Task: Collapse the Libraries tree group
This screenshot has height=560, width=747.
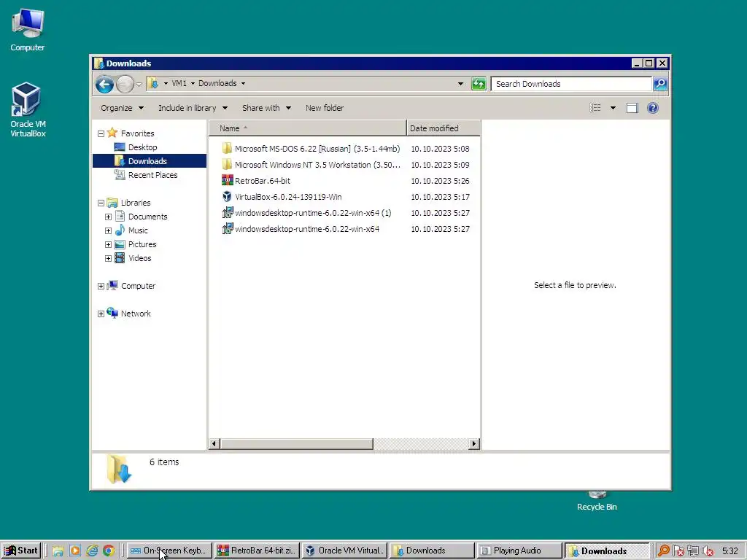Action: click(101, 203)
